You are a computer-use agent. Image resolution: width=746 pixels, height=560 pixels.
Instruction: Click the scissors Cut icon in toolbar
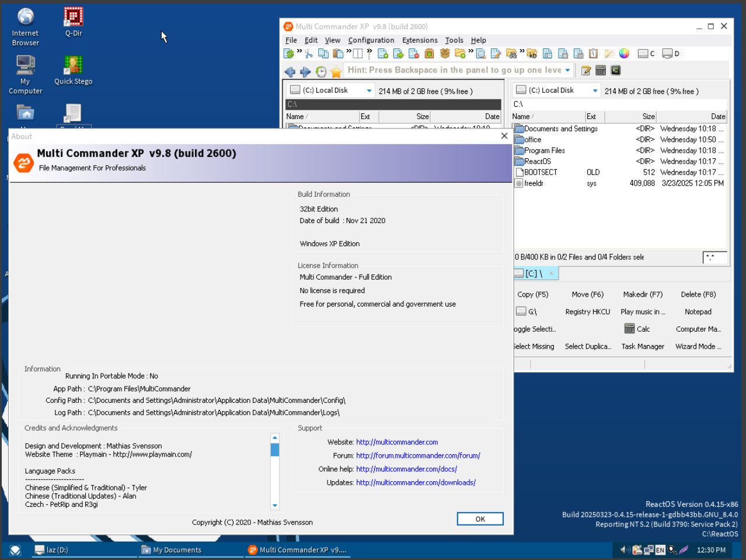point(309,54)
